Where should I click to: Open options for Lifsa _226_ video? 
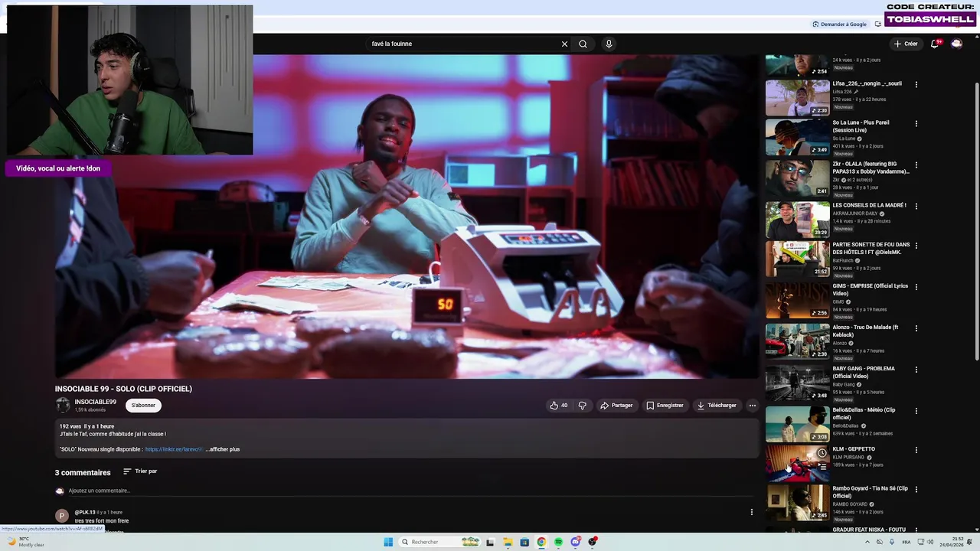pyautogui.click(x=916, y=85)
